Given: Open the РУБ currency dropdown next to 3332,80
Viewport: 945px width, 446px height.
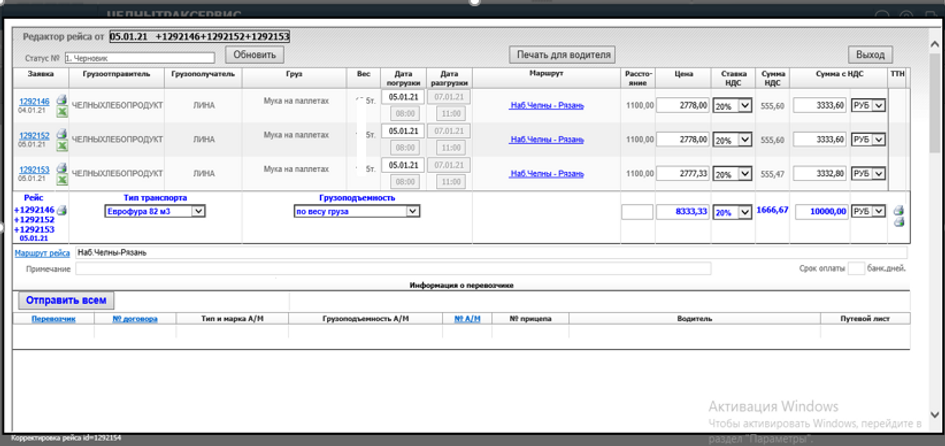Looking at the screenshot, I should [868, 174].
